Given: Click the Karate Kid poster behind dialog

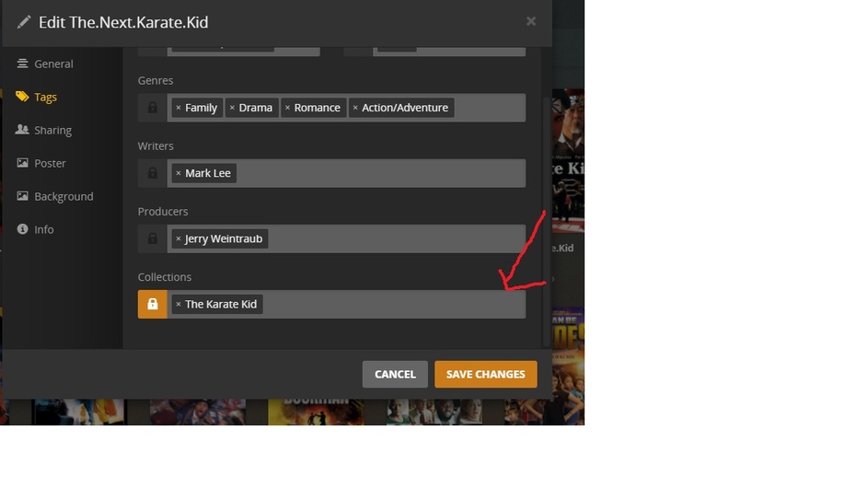Looking at the screenshot, I should [x=568, y=160].
